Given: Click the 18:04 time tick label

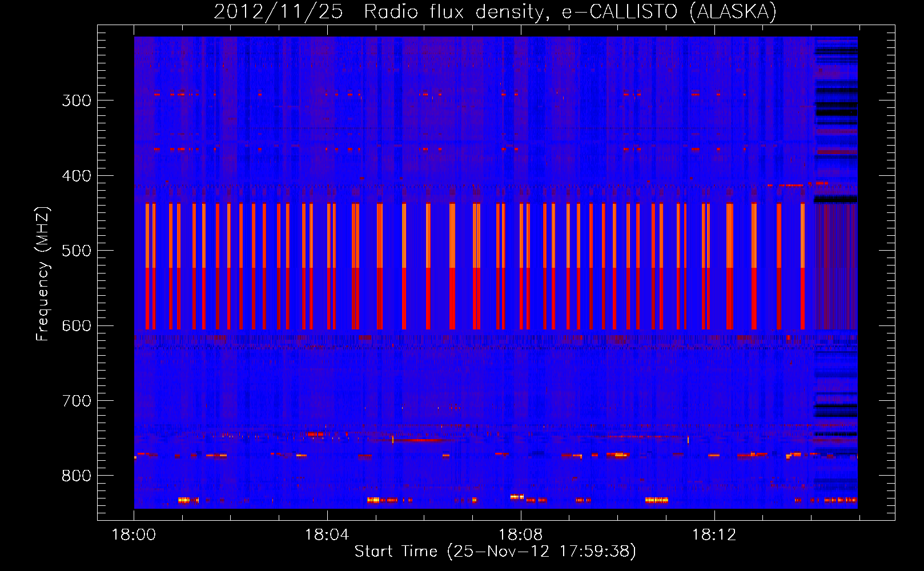Looking at the screenshot, I should (x=327, y=535).
